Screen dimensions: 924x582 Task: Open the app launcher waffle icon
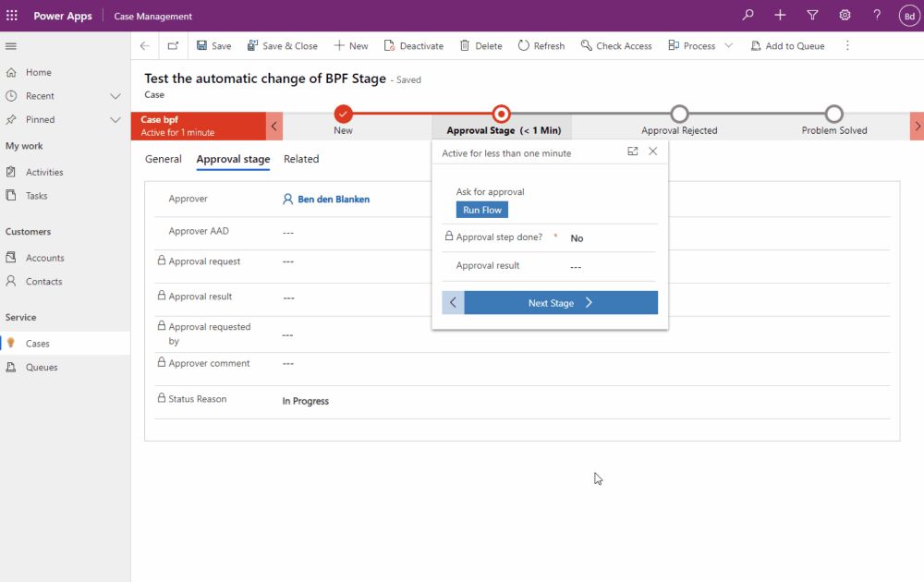[12, 16]
